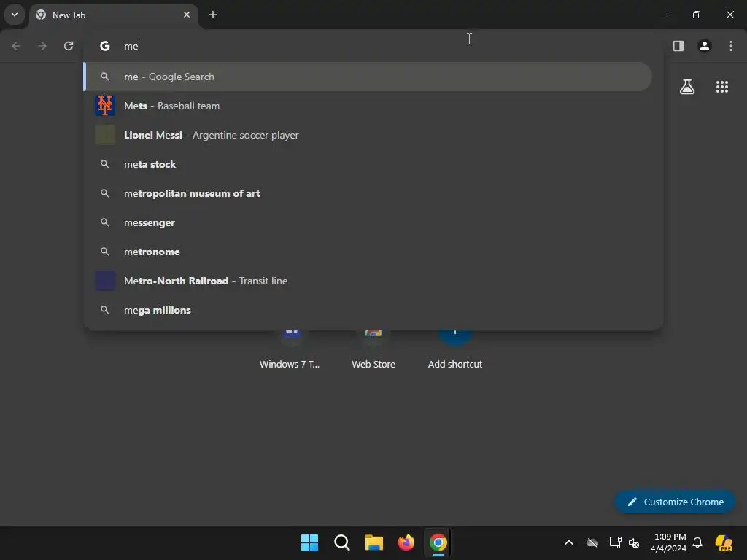Screen dimensions: 747x560
Task: Open taskbar Search
Action: click(x=341, y=542)
